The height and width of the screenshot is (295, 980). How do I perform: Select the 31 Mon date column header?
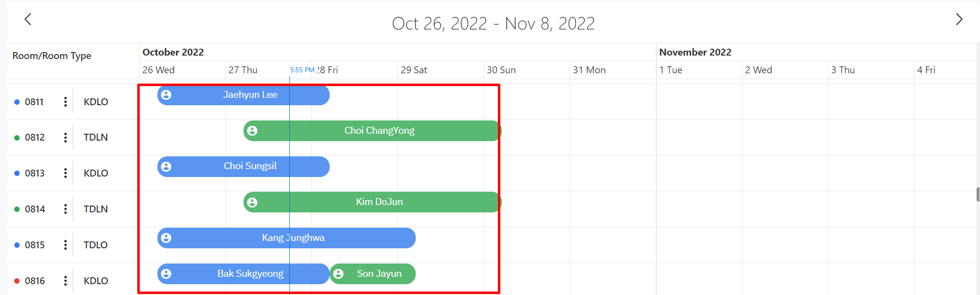[x=589, y=70]
